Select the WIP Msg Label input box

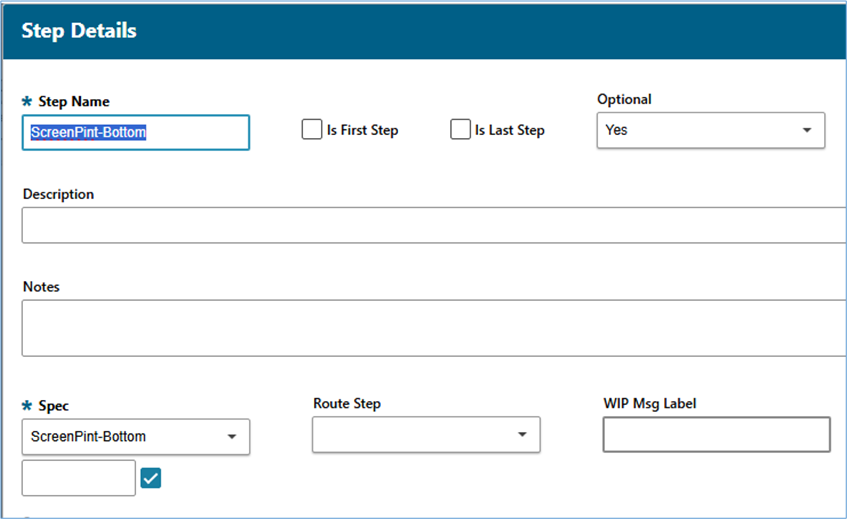tap(716, 435)
